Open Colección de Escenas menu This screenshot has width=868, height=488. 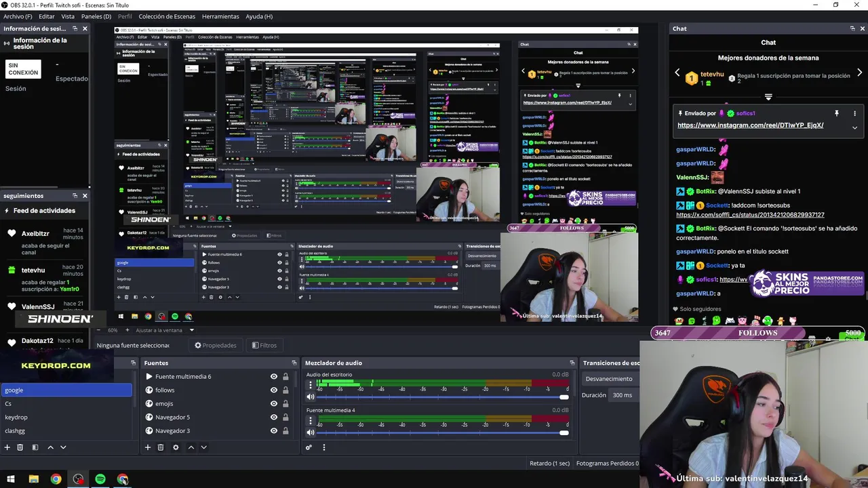[167, 16]
